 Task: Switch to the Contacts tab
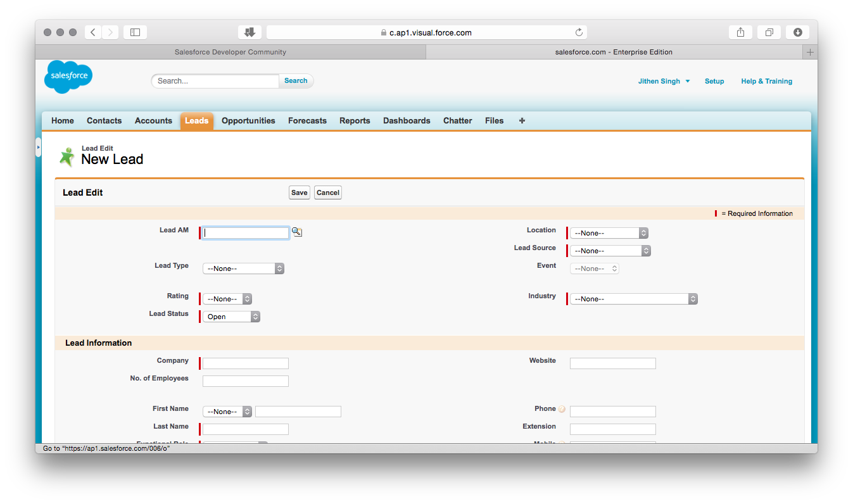104,120
